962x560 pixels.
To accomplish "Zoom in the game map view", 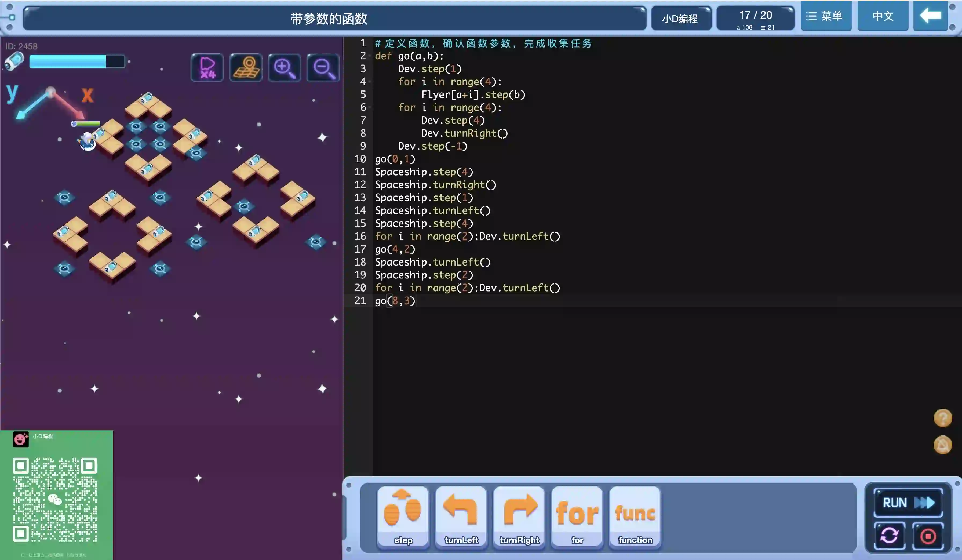I will click(285, 68).
